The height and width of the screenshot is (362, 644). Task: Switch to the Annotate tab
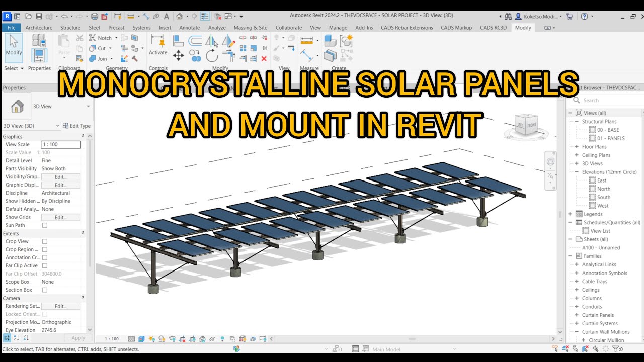coord(189,28)
